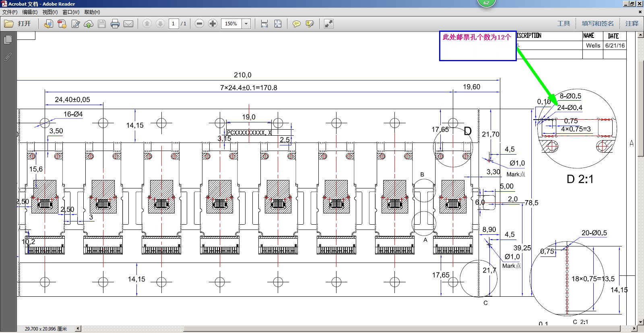Click the 8-Ø0.5 annotation text
The height and width of the screenshot is (333, 644).
tap(570, 96)
